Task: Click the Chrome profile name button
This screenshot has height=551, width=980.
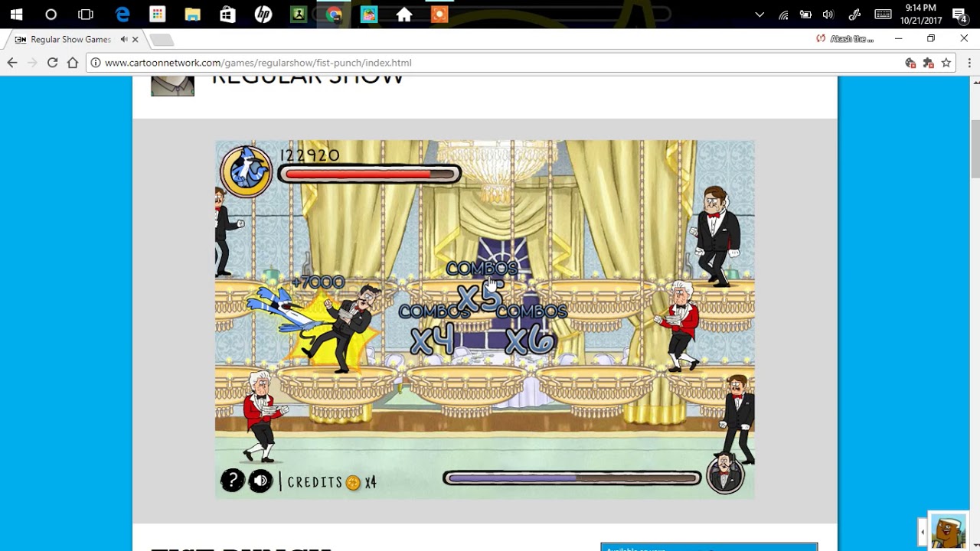Action: (x=845, y=38)
